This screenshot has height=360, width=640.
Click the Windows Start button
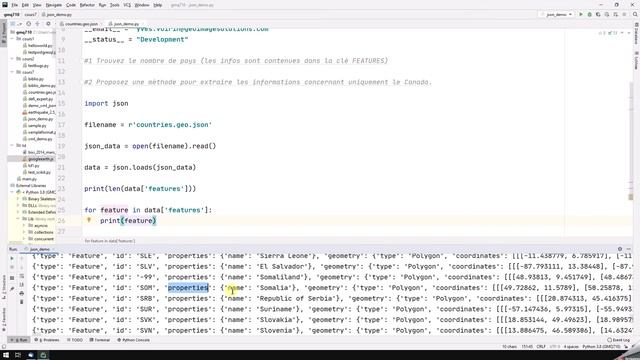point(5,355)
